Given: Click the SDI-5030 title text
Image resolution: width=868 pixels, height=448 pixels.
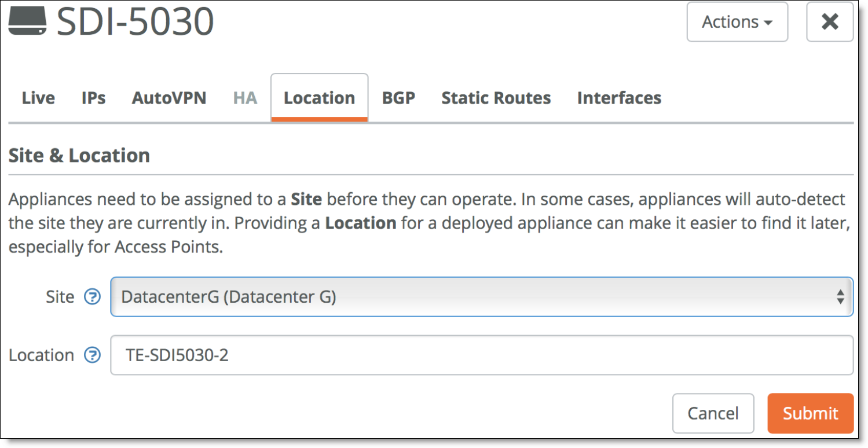Looking at the screenshot, I should click(135, 22).
